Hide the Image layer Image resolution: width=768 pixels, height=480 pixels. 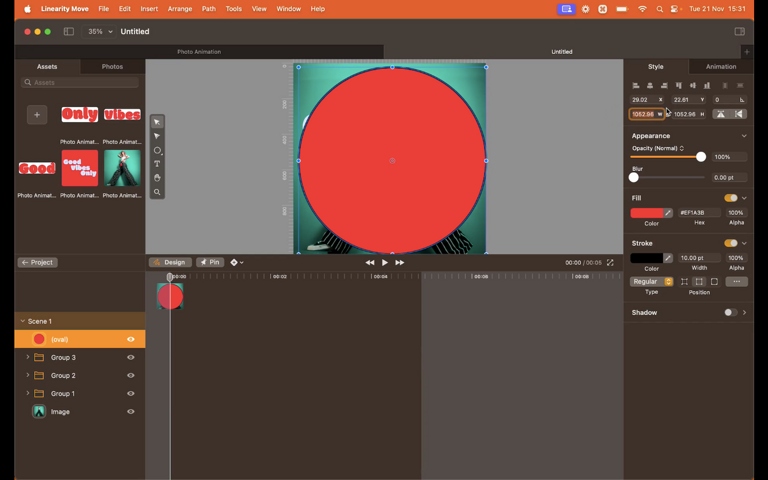[x=131, y=411]
